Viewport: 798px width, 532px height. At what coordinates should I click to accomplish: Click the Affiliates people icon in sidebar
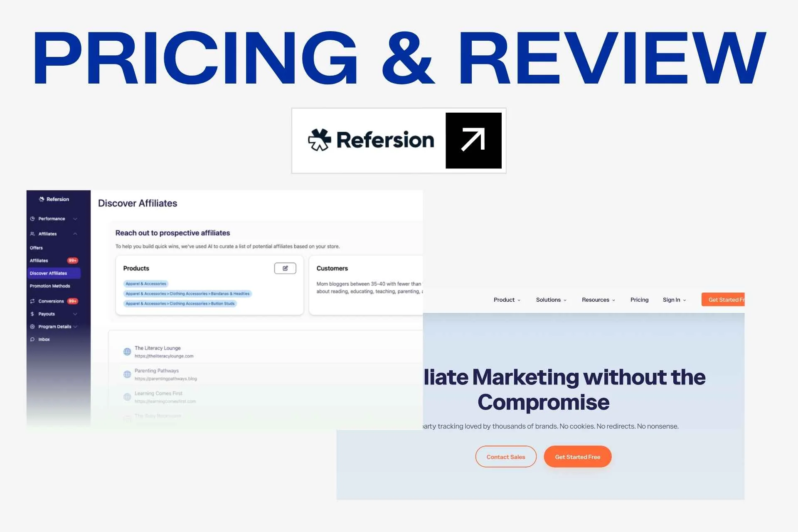32,234
